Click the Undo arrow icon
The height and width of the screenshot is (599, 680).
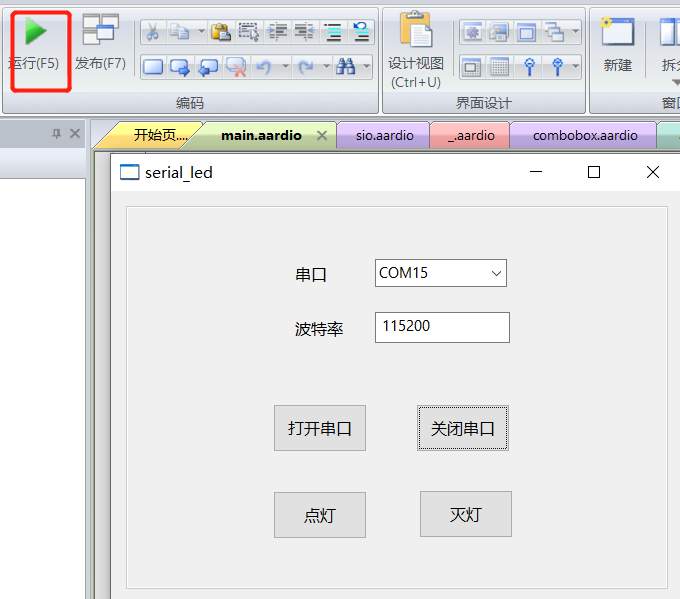coord(264,67)
